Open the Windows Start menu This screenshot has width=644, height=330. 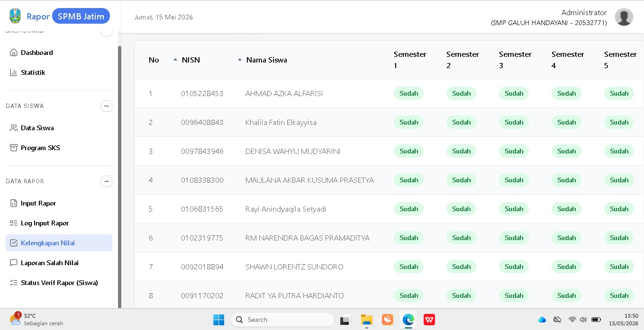pos(218,320)
